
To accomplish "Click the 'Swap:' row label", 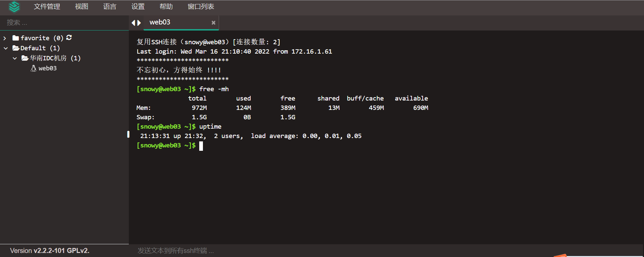I will 146,117.
